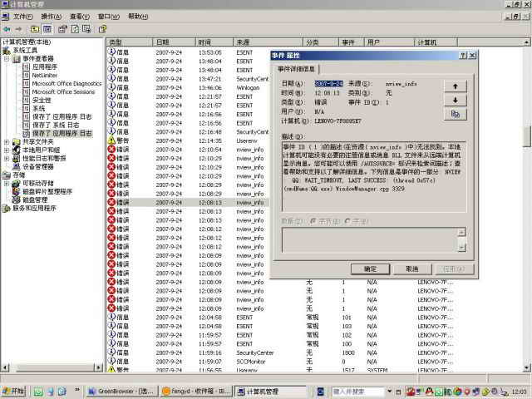Select 服务和应用程序 in the tree
532x399 pixels.
pos(34,208)
